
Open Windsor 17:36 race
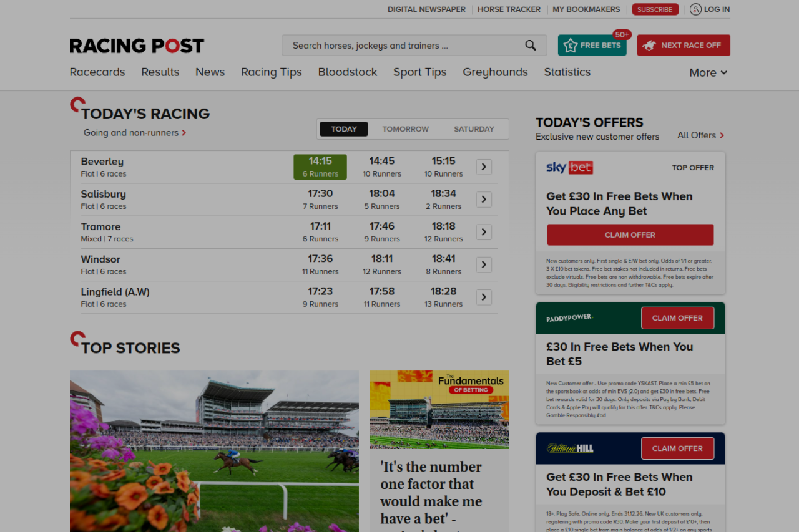(x=320, y=264)
